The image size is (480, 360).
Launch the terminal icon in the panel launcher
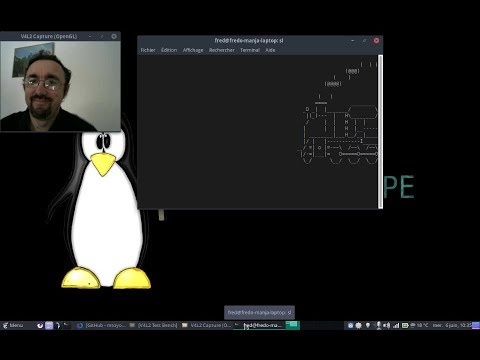(x=67, y=325)
